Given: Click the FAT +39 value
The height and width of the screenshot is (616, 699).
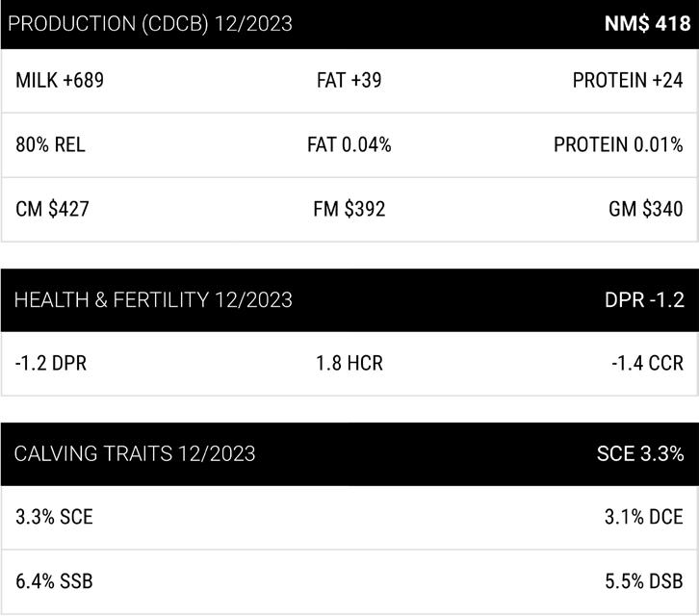Looking at the screenshot, I should tap(349, 81).
